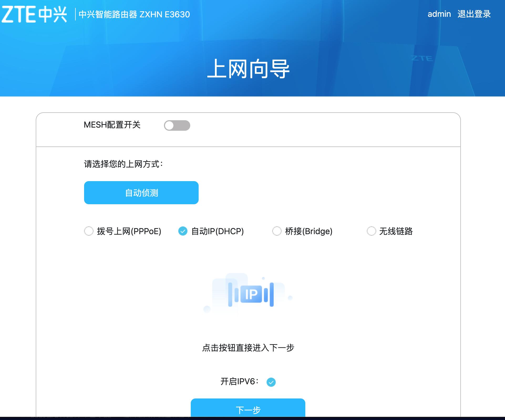The height and width of the screenshot is (420, 505).
Task: Click 退出登录 to log out
Action: tap(474, 14)
